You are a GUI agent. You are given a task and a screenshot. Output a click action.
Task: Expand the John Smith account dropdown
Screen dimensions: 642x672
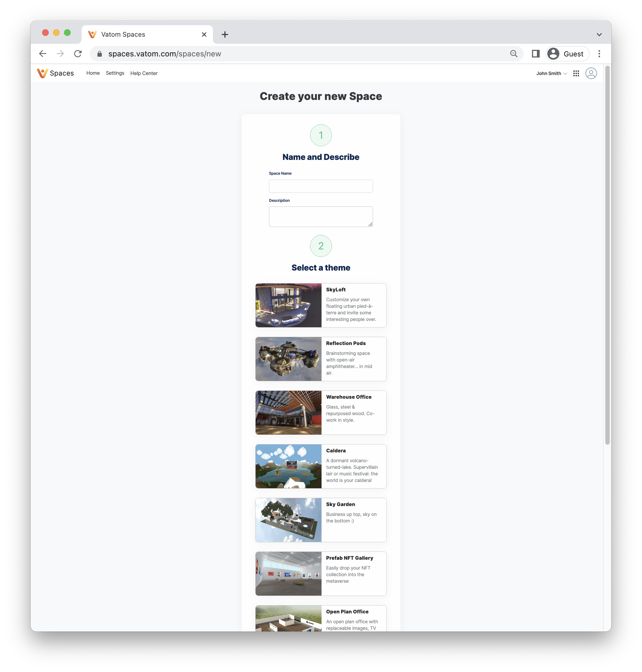[551, 73]
